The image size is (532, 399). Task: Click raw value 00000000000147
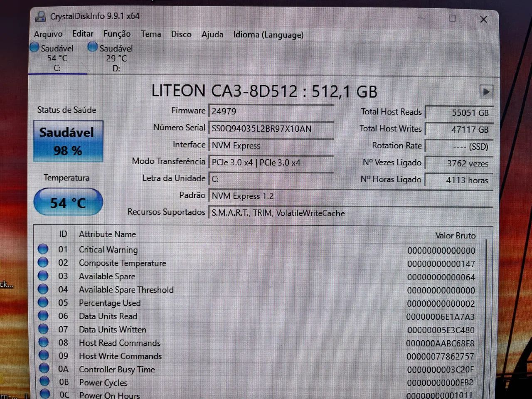[441, 264]
